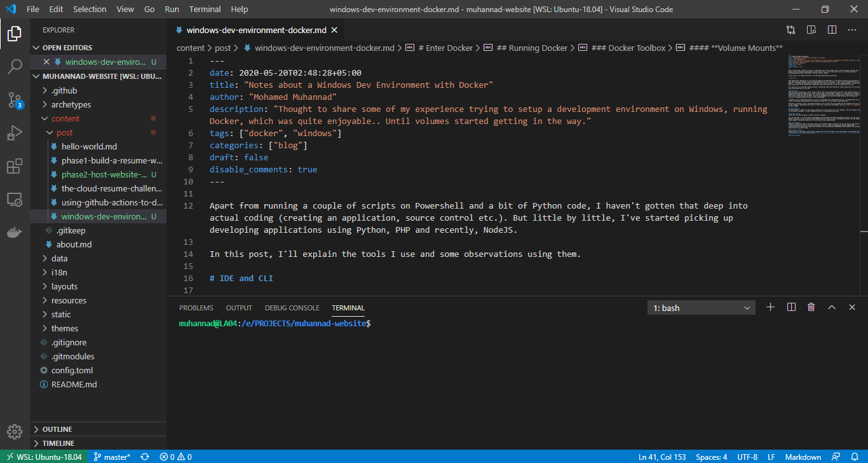
Task: Select the Source Control icon showing 3 changes
Action: coord(14,100)
